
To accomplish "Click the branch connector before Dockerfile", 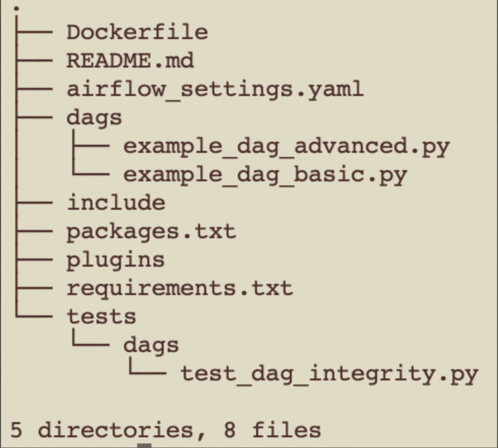I will coord(34,33).
